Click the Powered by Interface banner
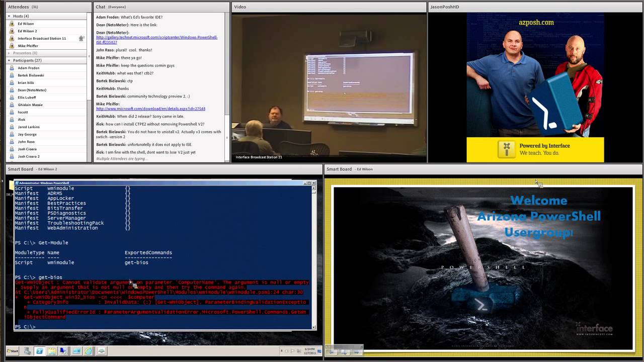 coord(535,149)
